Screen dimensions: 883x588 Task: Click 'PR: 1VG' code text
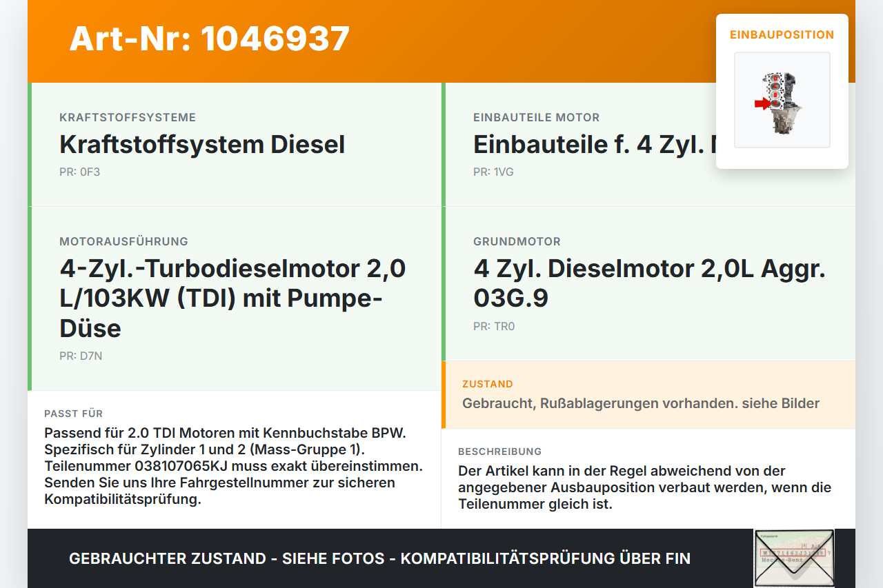tap(493, 172)
